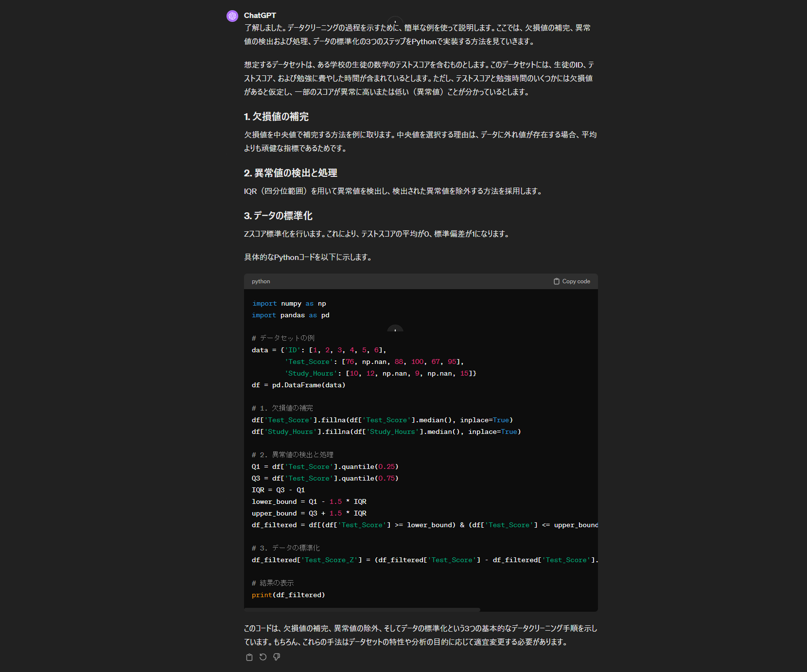807x672 pixels.
Task: Mark the response bad with the thumbs-down icon
Action: click(277, 657)
